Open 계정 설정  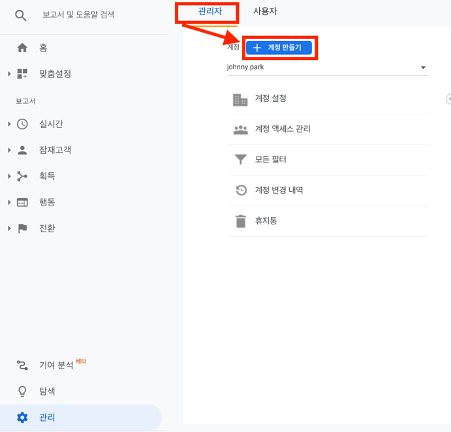271,98
